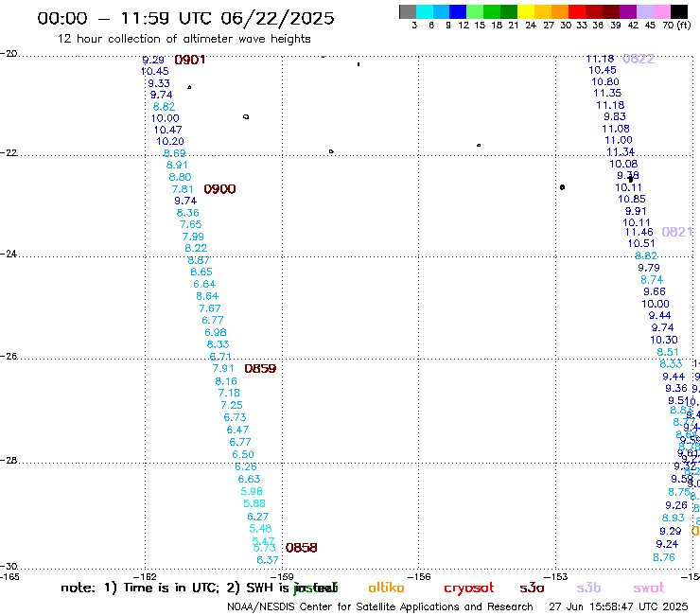Click the wave height value 5.48
The image size is (700, 615).
point(260,529)
